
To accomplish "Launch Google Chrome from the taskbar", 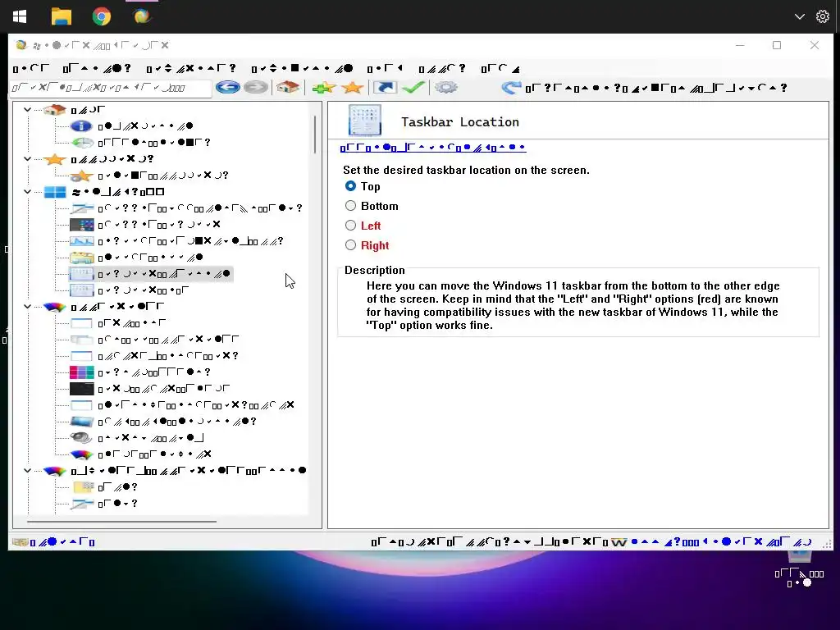I will 101,16.
